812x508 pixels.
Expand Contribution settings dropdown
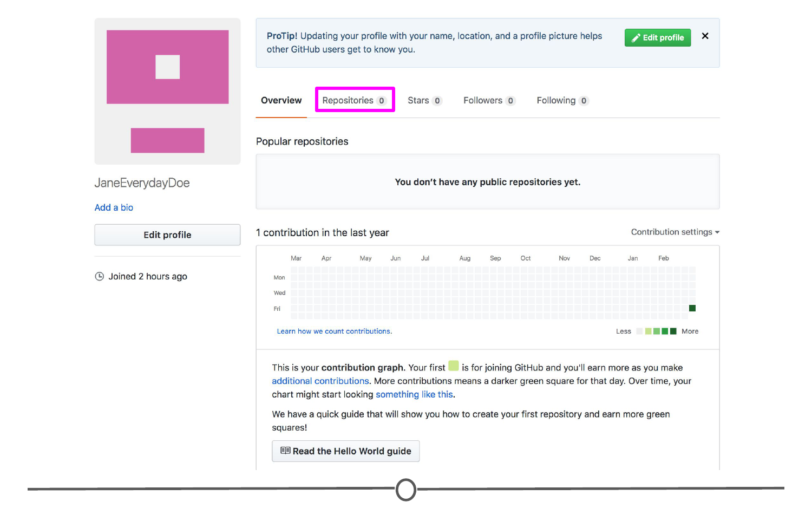click(675, 232)
